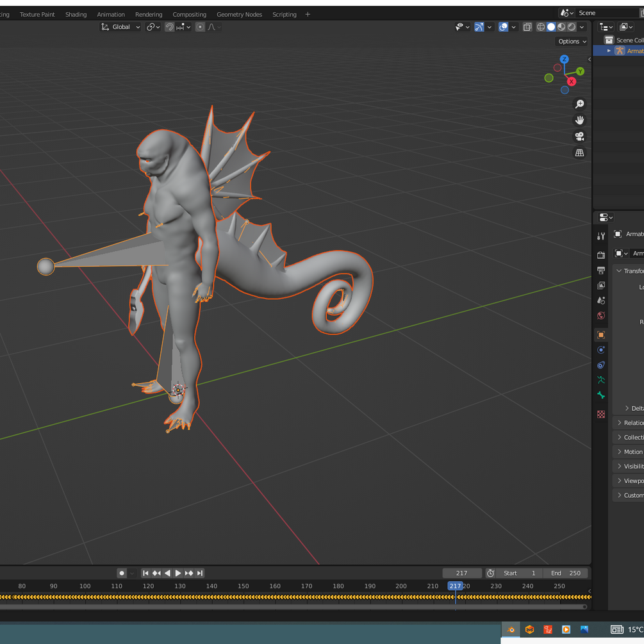Expand the Armature tree item in outliner
Viewport: 644px width, 644px height.
609,51
